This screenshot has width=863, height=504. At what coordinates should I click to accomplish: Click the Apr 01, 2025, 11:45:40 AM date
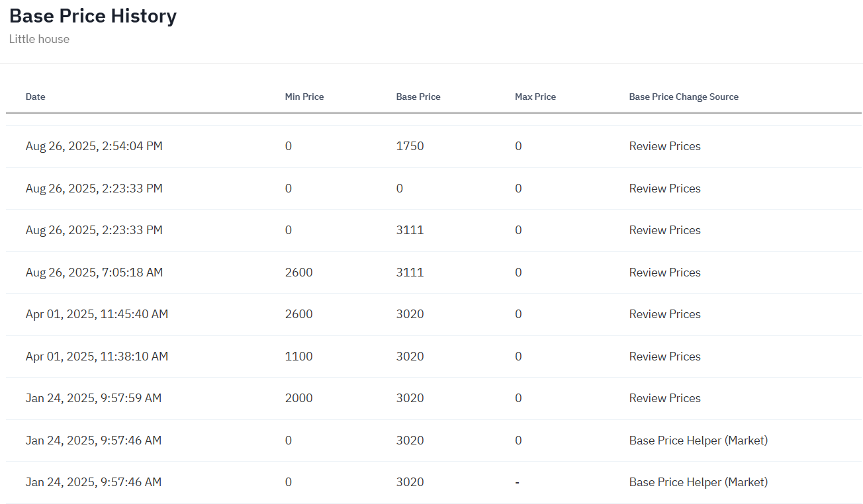[x=97, y=314]
